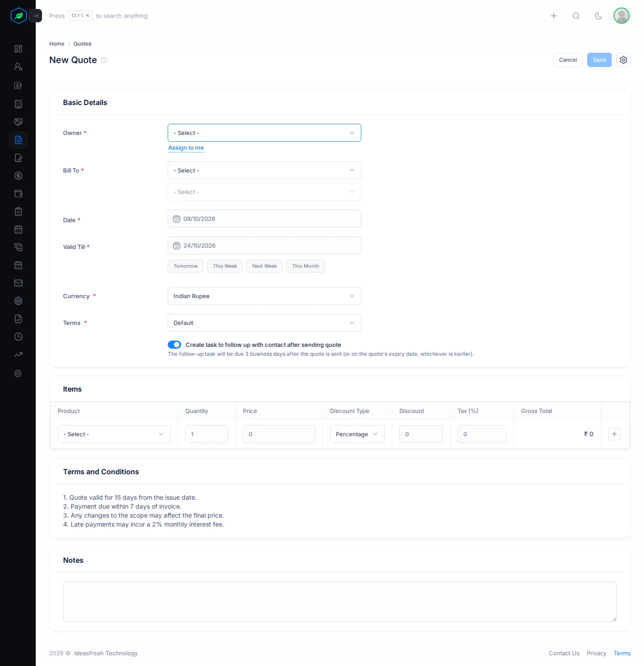Open the dollar coin sidebar icon
This screenshot has height=666, width=644.
18,176
